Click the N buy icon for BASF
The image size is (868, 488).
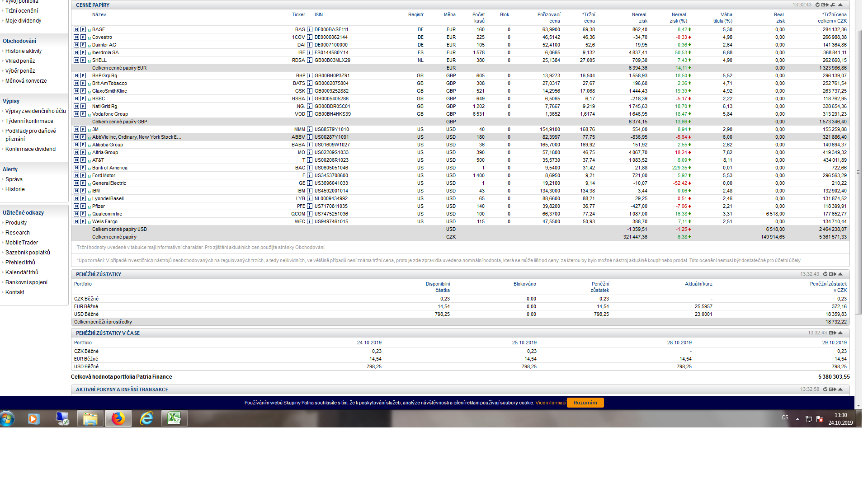[x=76, y=29]
